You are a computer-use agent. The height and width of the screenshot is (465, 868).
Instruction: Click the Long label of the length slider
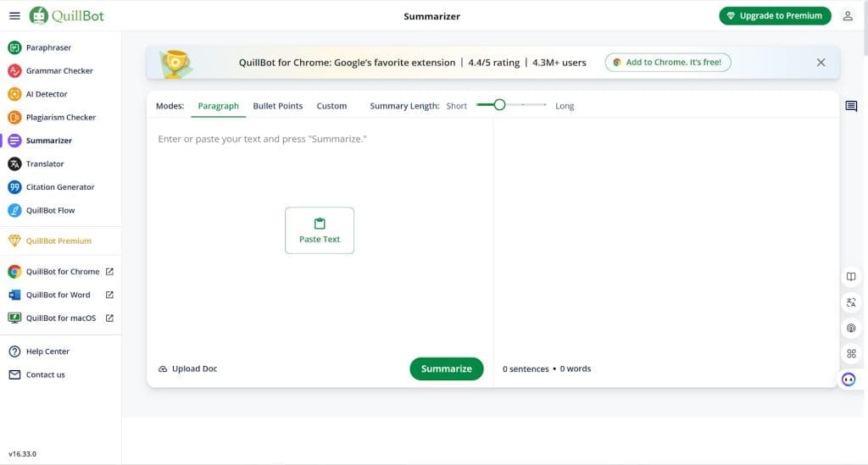[565, 106]
